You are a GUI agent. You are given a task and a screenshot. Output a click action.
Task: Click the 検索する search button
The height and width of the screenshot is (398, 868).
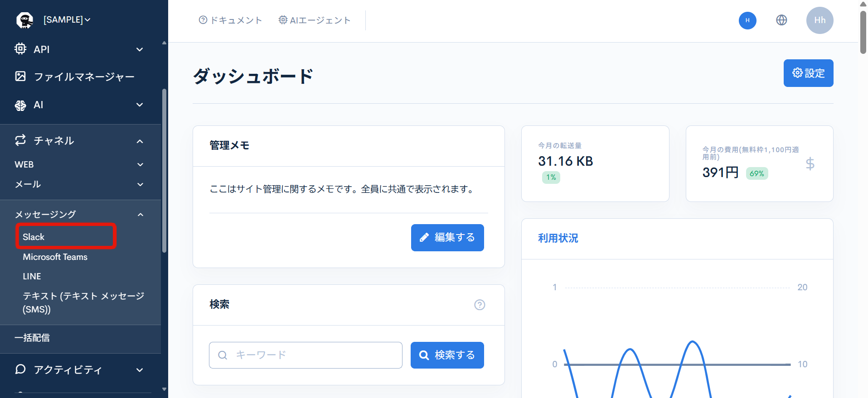click(447, 355)
